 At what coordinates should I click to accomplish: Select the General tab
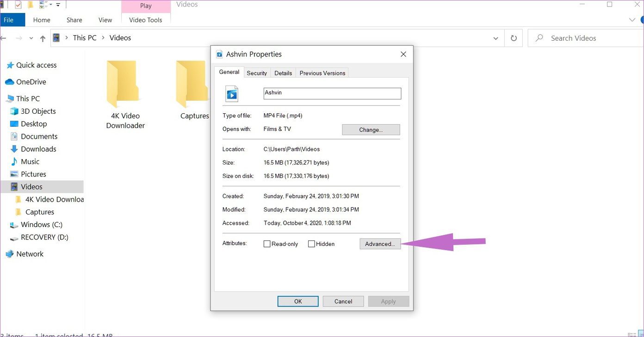click(x=229, y=72)
